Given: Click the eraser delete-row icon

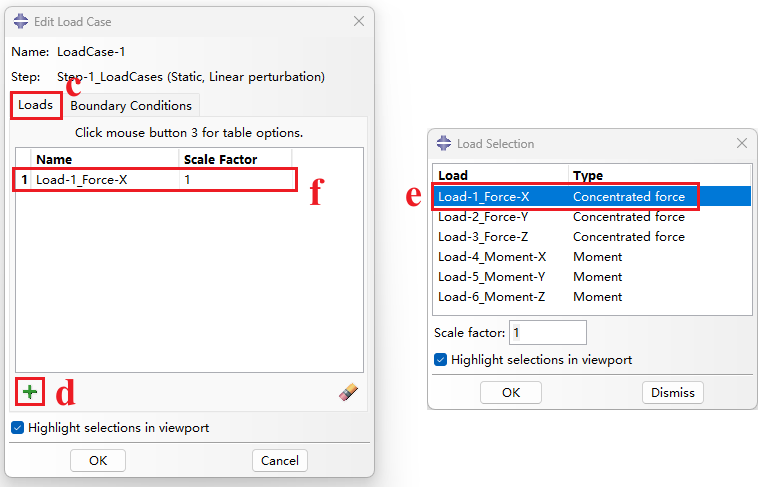Looking at the screenshot, I should point(348,392).
